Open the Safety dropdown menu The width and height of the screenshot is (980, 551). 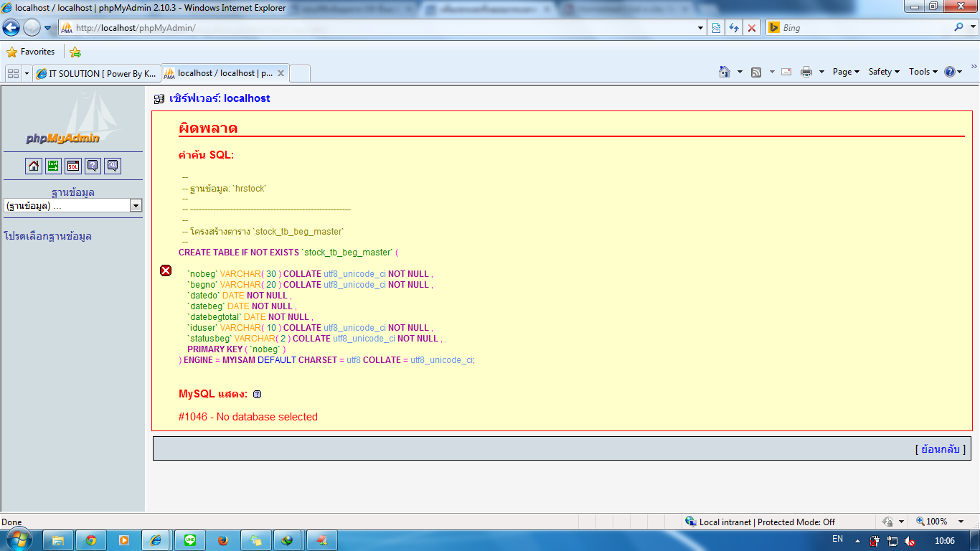pos(883,72)
